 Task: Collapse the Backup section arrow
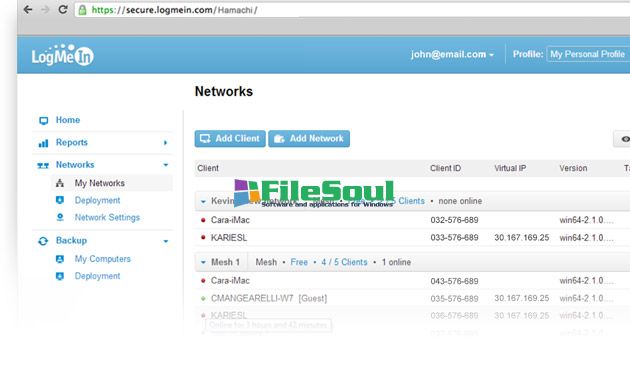click(x=166, y=241)
